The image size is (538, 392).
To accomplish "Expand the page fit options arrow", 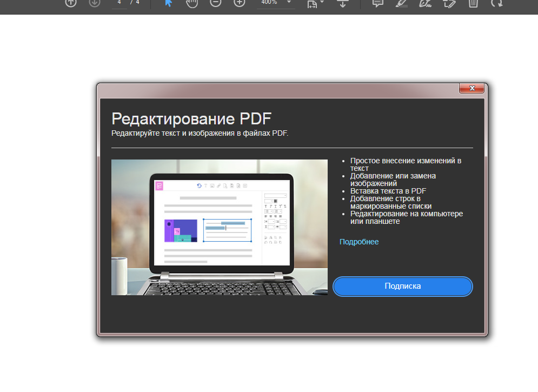I will coord(322,2).
